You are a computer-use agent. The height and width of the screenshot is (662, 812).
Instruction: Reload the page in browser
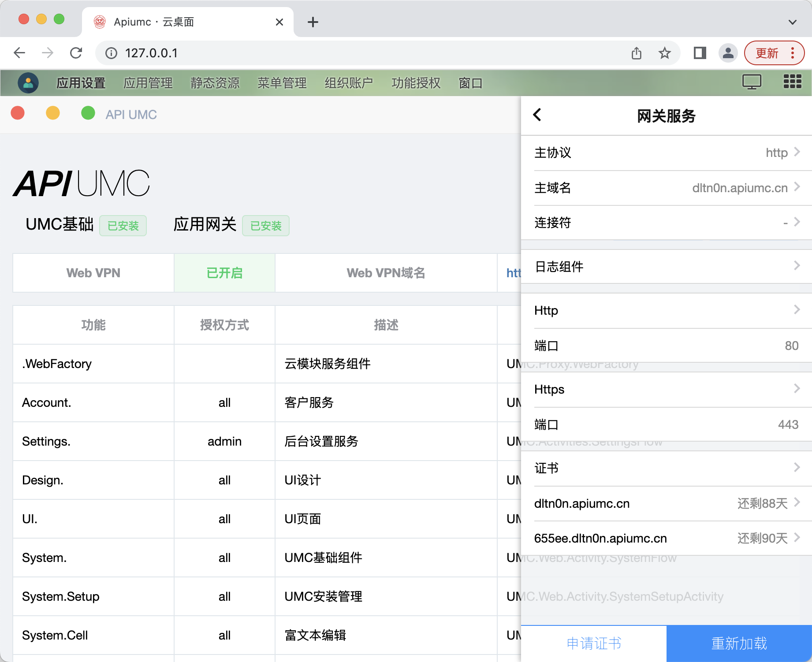point(76,53)
